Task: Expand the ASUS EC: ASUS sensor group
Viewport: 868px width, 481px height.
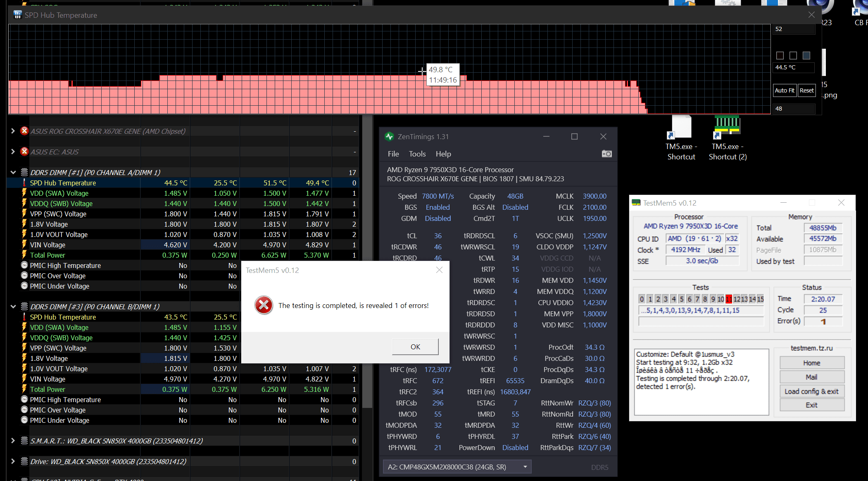Action: coord(13,152)
